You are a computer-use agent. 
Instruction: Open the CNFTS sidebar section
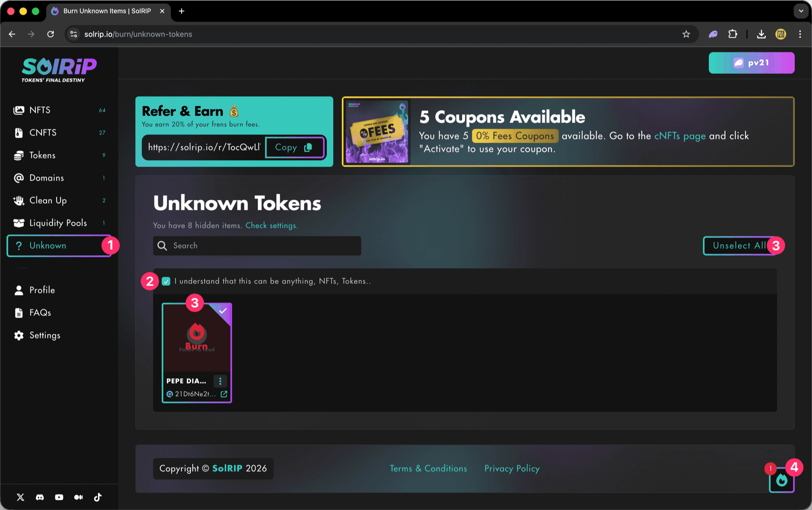pyautogui.click(x=59, y=132)
